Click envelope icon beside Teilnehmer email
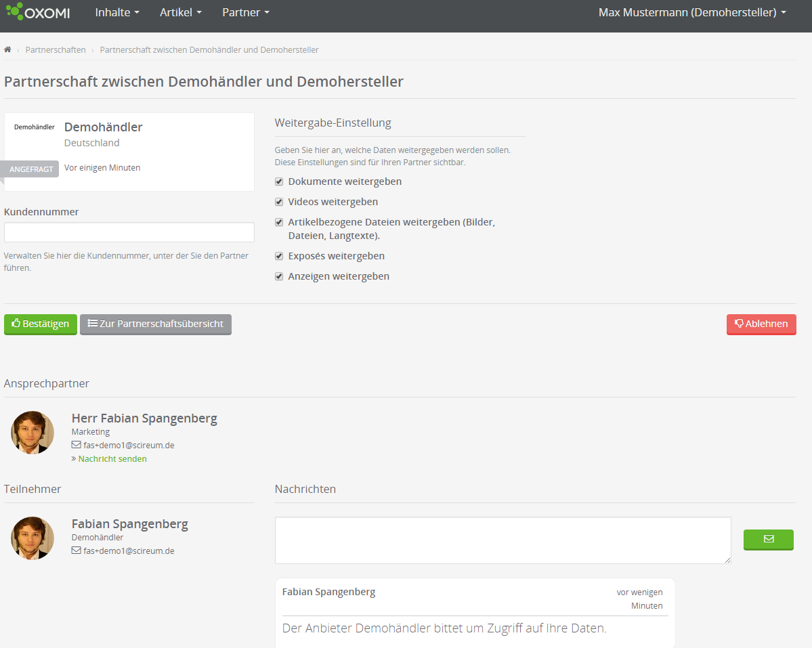Image resolution: width=812 pixels, height=648 pixels. pos(76,551)
